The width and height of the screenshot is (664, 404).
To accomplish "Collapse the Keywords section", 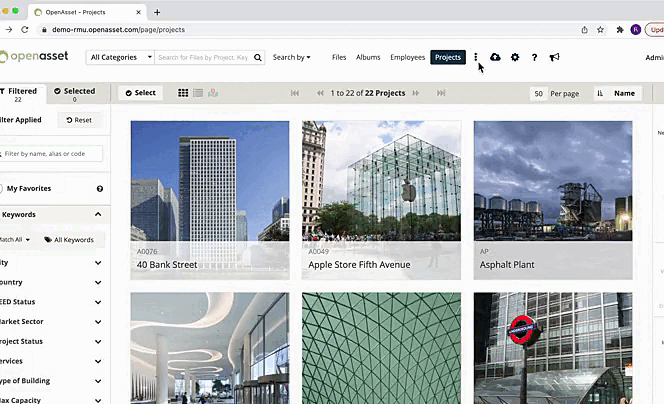I will click(x=98, y=214).
